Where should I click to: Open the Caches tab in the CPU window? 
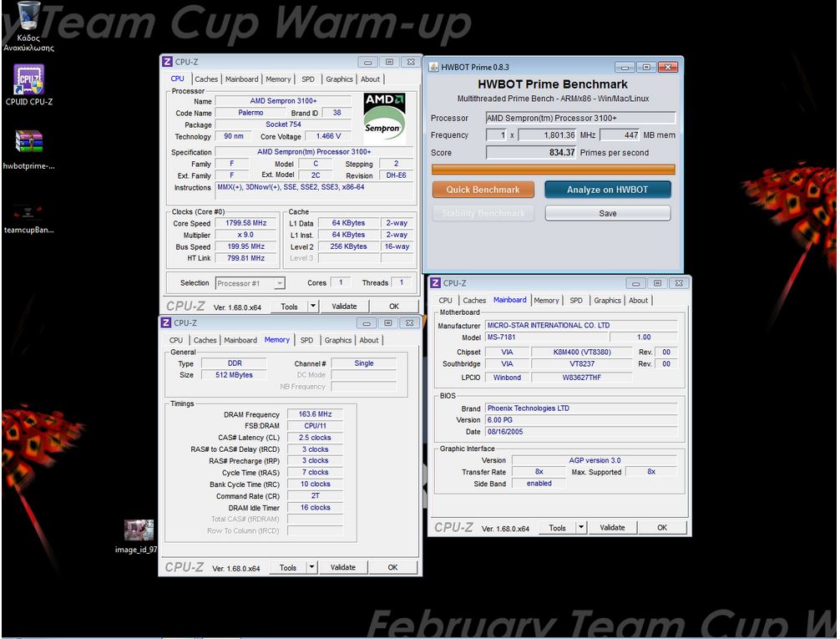206,79
